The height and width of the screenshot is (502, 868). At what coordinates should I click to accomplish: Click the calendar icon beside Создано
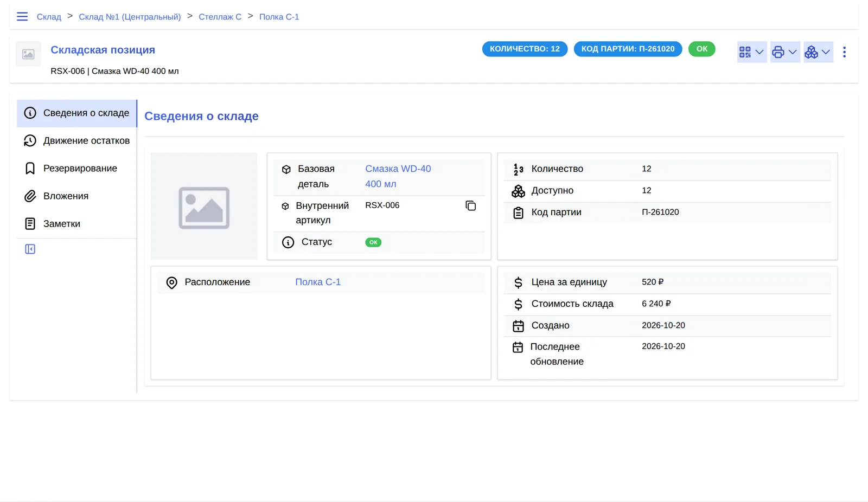point(518,326)
